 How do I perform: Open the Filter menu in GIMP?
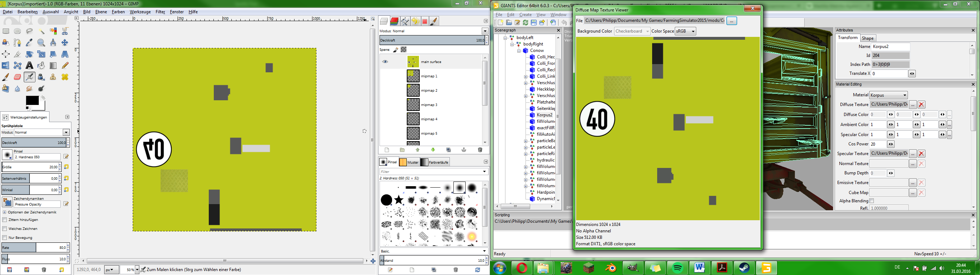160,12
